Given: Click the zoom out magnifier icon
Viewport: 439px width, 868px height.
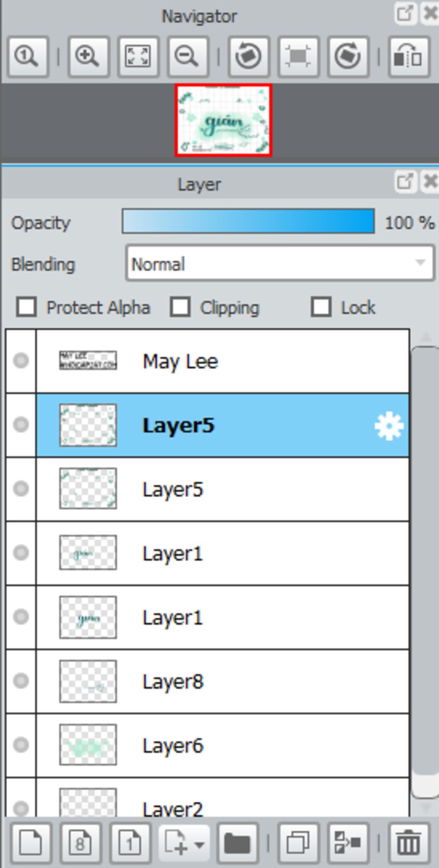Looking at the screenshot, I should (187, 57).
